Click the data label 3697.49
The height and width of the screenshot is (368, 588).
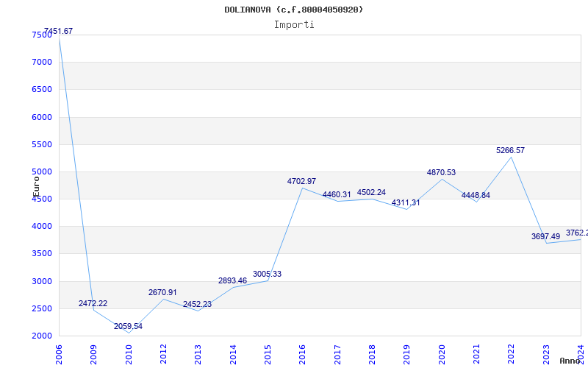pos(545,236)
